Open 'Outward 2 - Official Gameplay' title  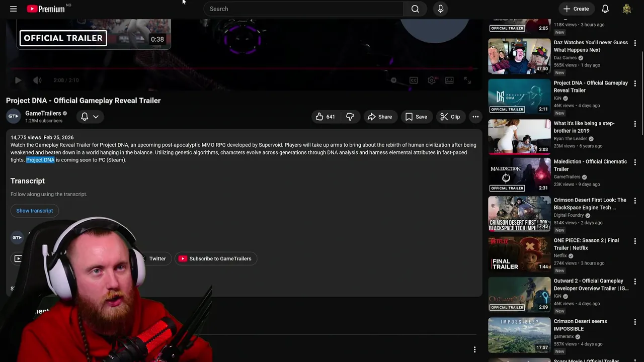coord(591,285)
